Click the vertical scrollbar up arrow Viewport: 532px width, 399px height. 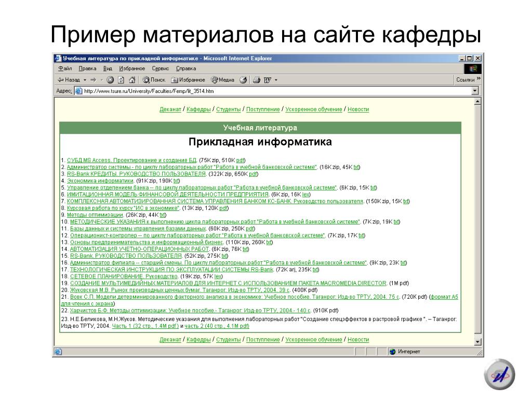[x=478, y=101]
